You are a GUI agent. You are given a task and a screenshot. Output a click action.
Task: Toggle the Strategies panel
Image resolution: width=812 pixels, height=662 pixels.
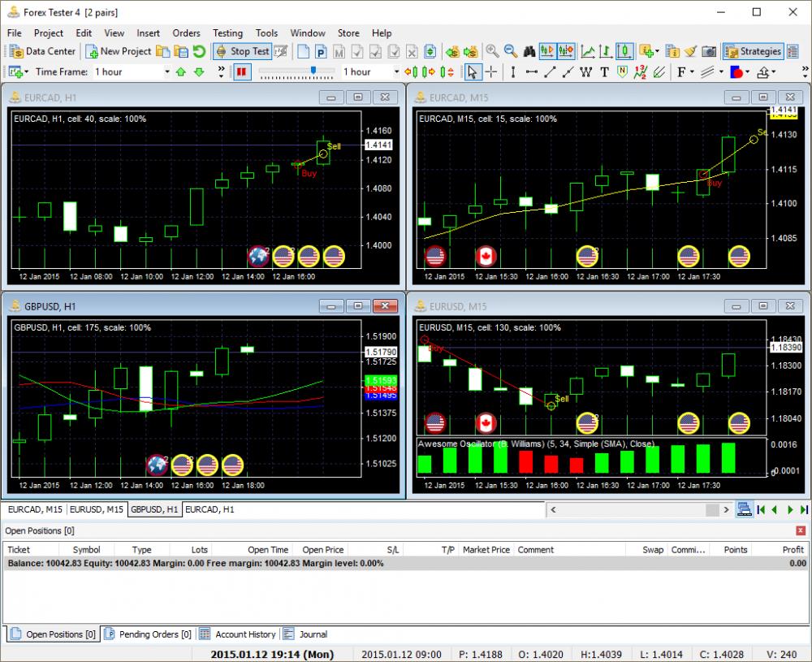click(x=754, y=50)
